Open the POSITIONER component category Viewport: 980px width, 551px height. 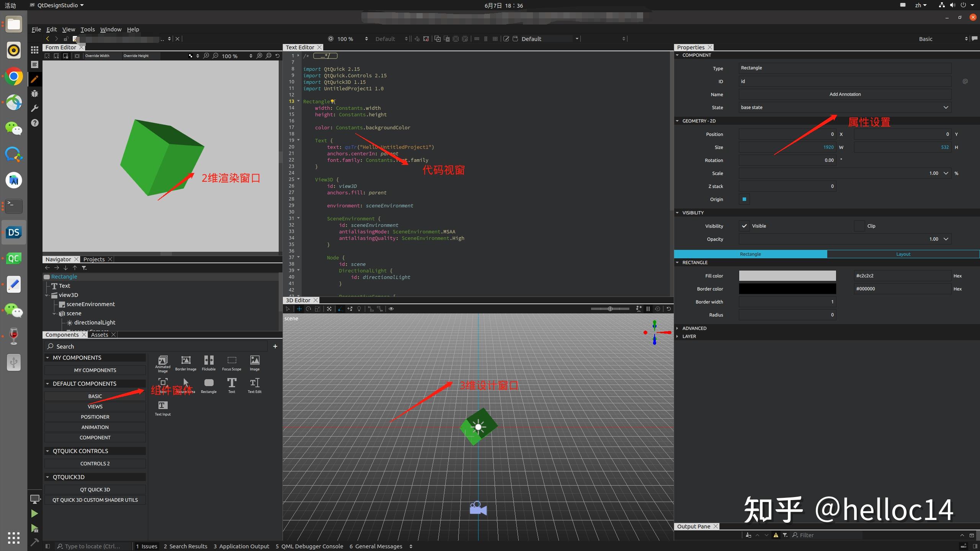[x=95, y=417]
